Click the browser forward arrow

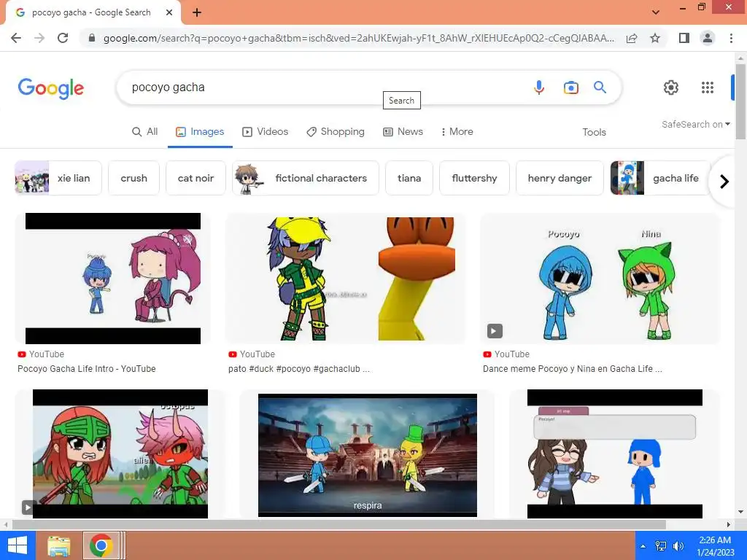(39, 38)
